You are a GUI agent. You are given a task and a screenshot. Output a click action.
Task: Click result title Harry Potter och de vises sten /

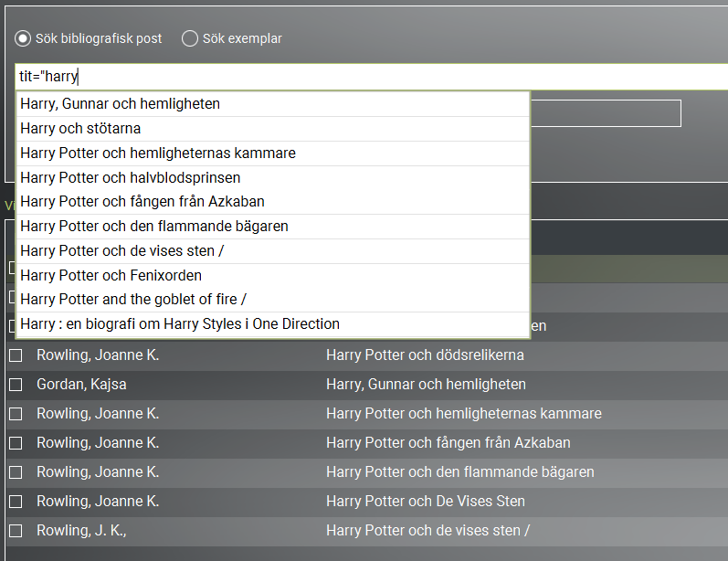427,531
